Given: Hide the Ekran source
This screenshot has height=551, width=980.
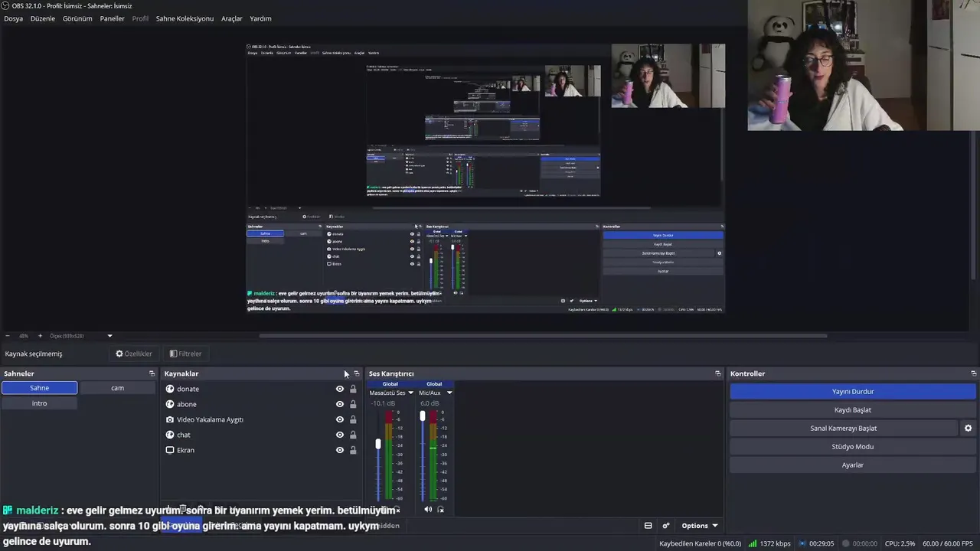Looking at the screenshot, I should [340, 450].
